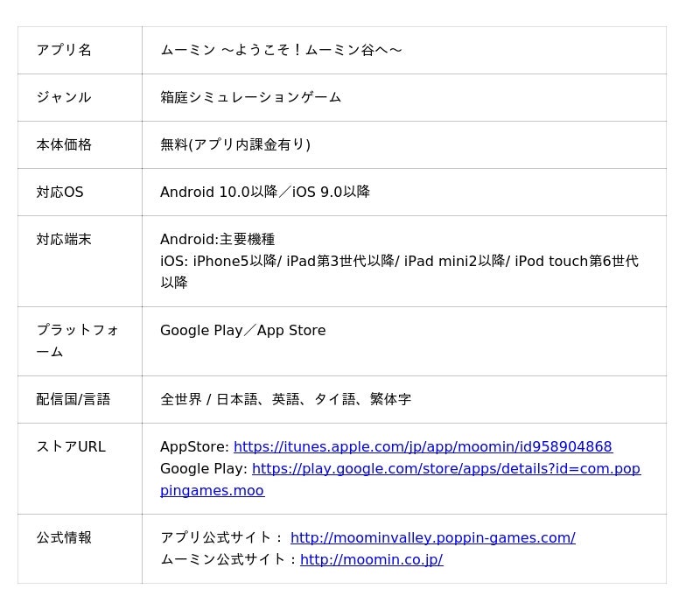Open the iTunes App Store link
The width and height of the screenshot is (700, 610).
point(423,446)
